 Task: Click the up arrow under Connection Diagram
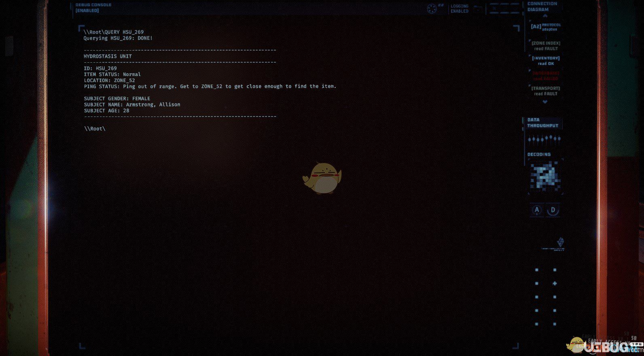pos(545,16)
